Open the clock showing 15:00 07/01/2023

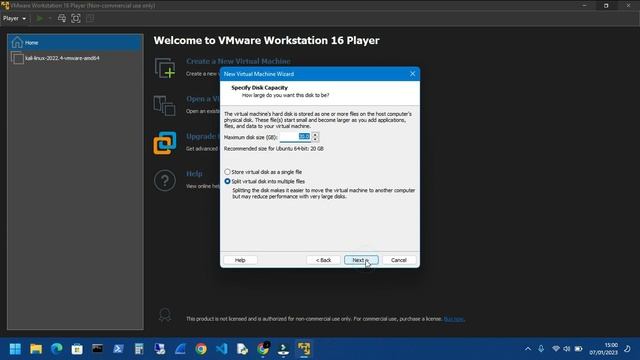click(603, 349)
